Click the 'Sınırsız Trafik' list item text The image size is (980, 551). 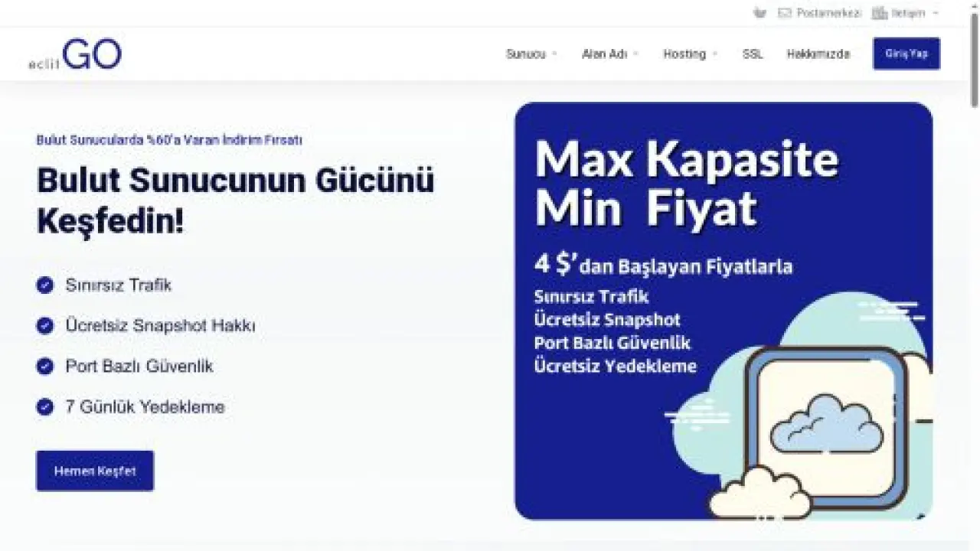coord(119,285)
